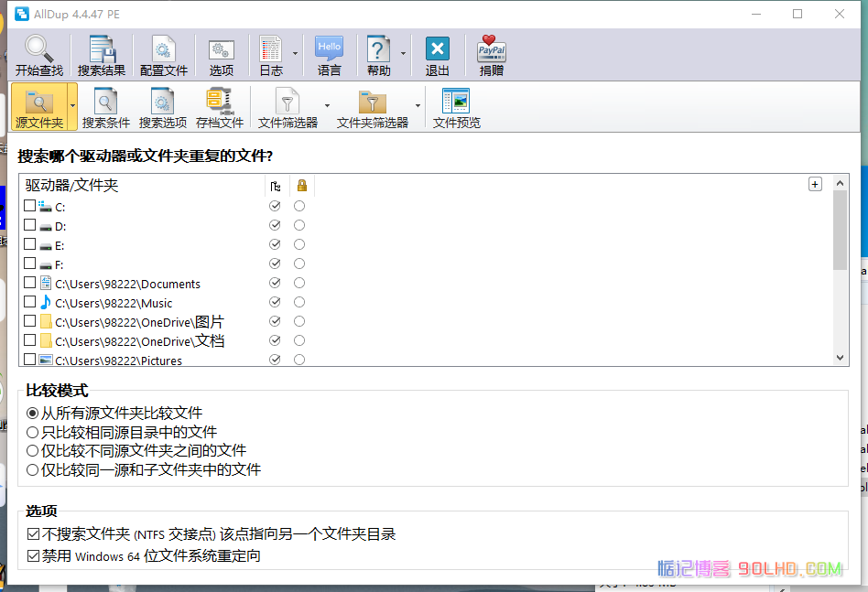Select 只比较相同源目录中的文件 radio option

[x=33, y=432]
